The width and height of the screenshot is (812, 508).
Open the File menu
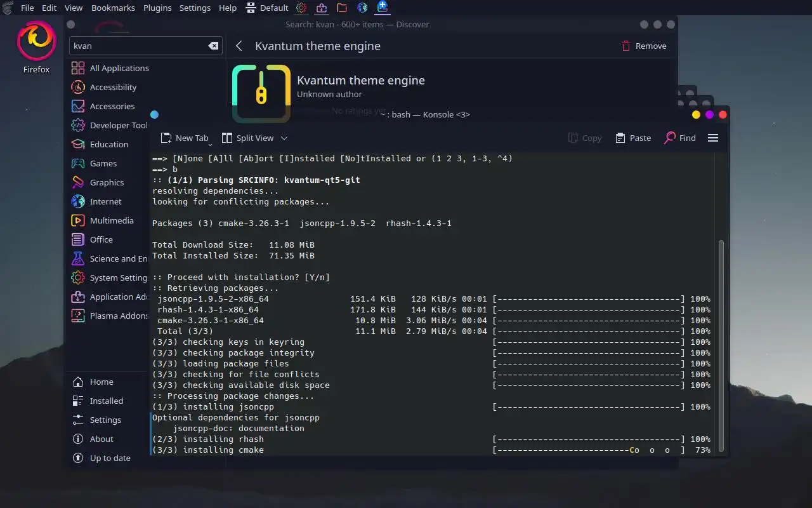pos(27,8)
